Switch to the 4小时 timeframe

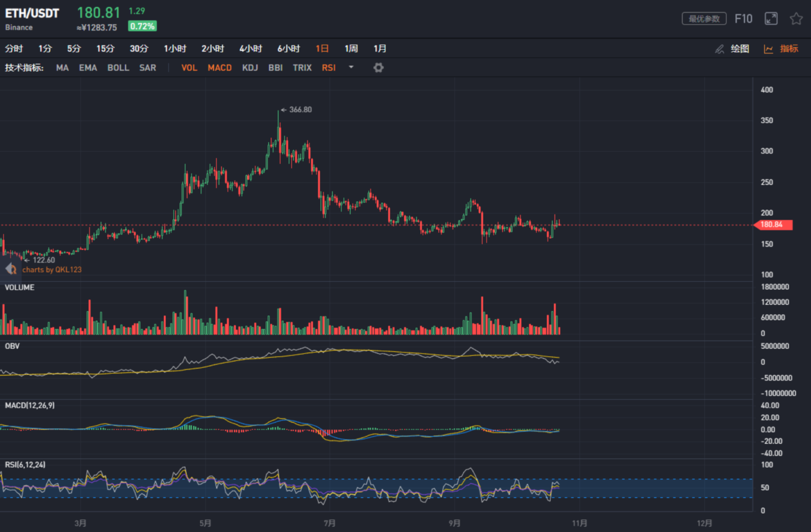(x=250, y=48)
